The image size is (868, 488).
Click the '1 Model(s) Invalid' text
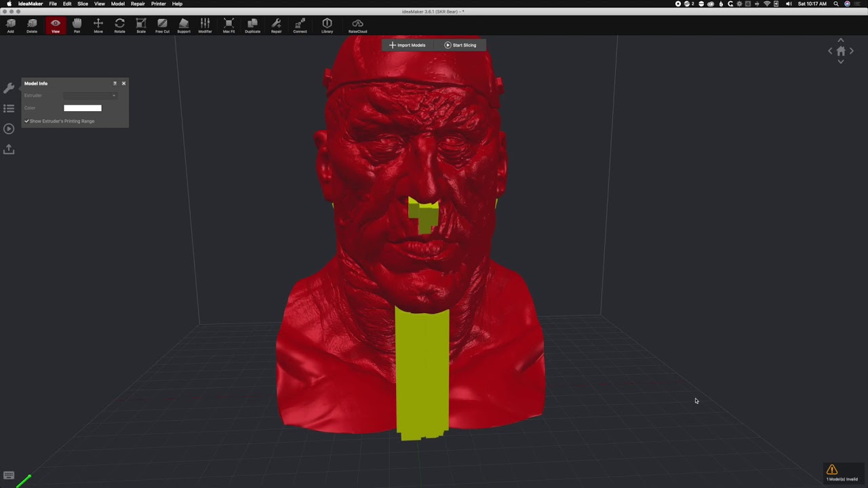point(842,479)
